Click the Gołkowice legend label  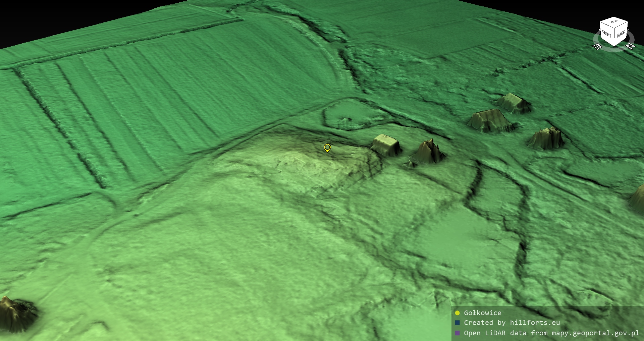click(x=482, y=313)
